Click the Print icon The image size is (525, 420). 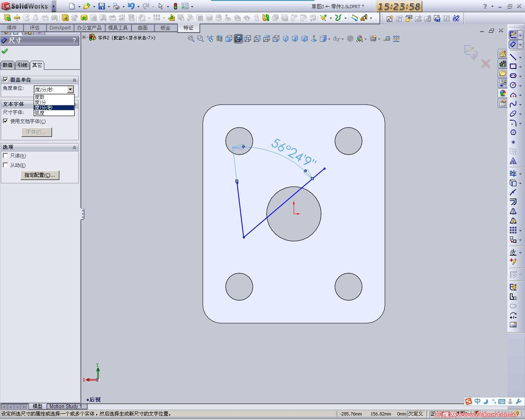coord(116,6)
